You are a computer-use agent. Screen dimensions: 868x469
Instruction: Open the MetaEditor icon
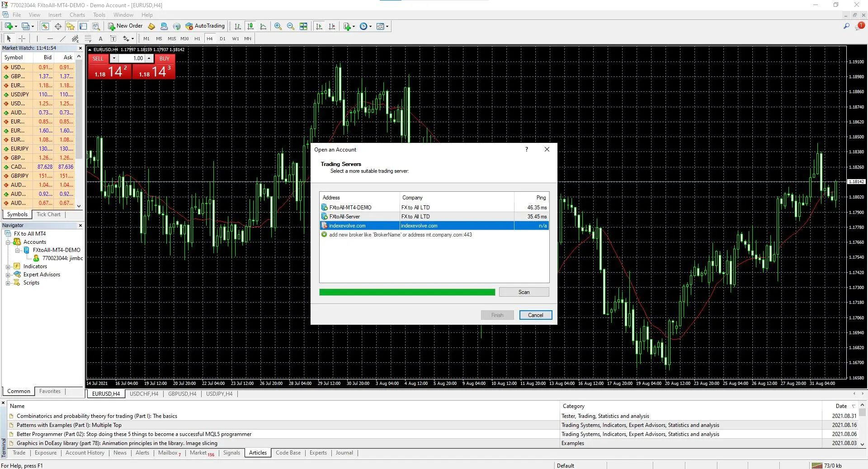(151, 26)
